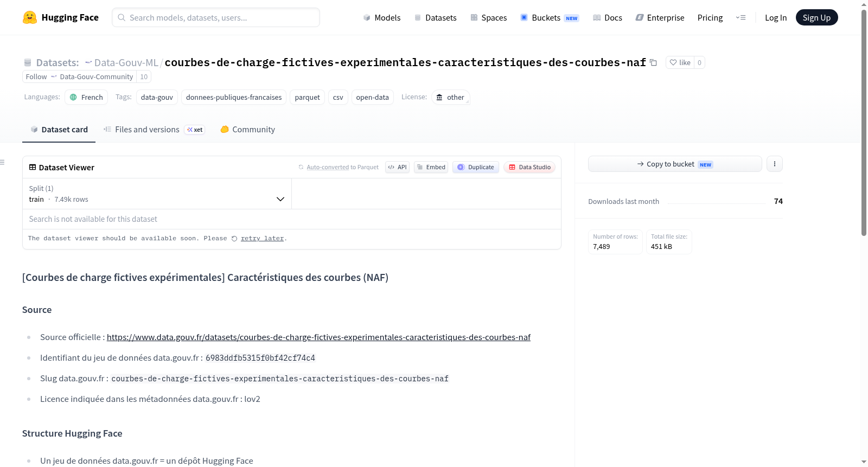Click the page vertical scrollbar
The image size is (868, 467).
(x=864, y=122)
